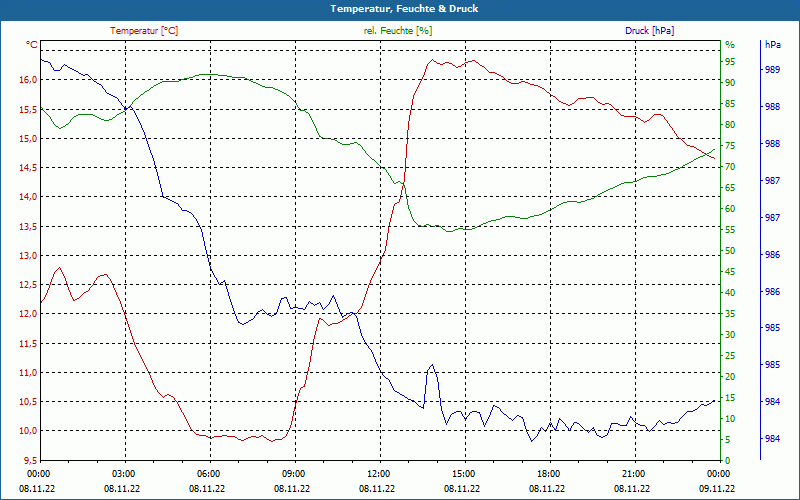This screenshot has height=500, width=800.
Task: Click the '12,0' temperature axis value
Action: coord(28,313)
